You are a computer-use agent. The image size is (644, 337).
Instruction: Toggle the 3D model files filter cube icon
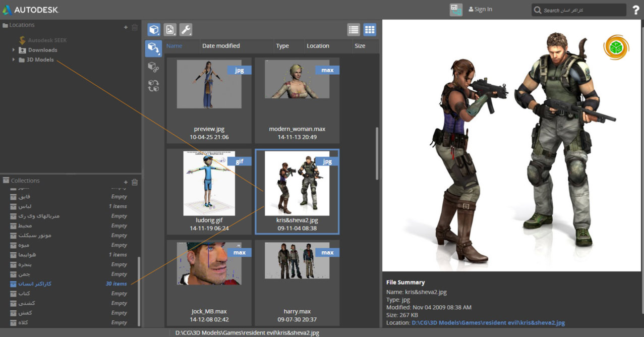coord(154,30)
